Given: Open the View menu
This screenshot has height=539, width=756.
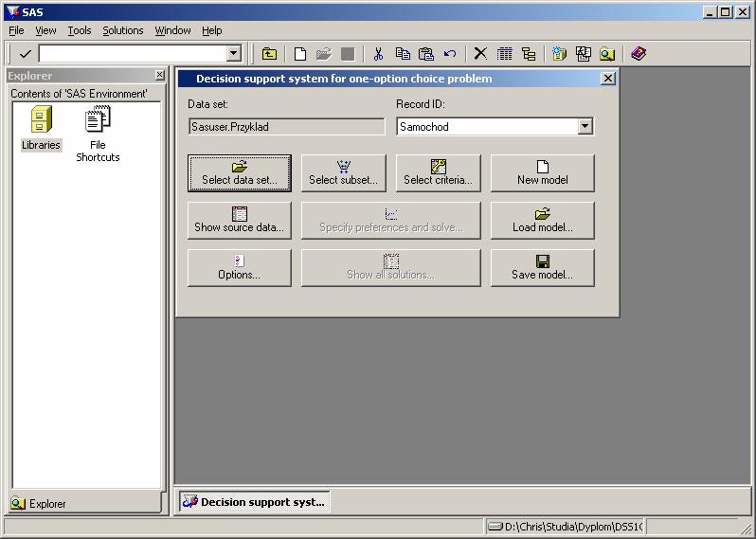Looking at the screenshot, I should [45, 30].
